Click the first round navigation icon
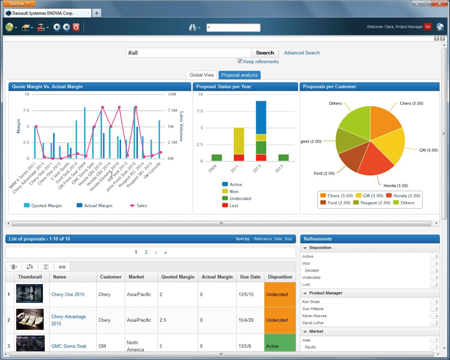The width and height of the screenshot is (450, 360). click(x=57, y=27)
